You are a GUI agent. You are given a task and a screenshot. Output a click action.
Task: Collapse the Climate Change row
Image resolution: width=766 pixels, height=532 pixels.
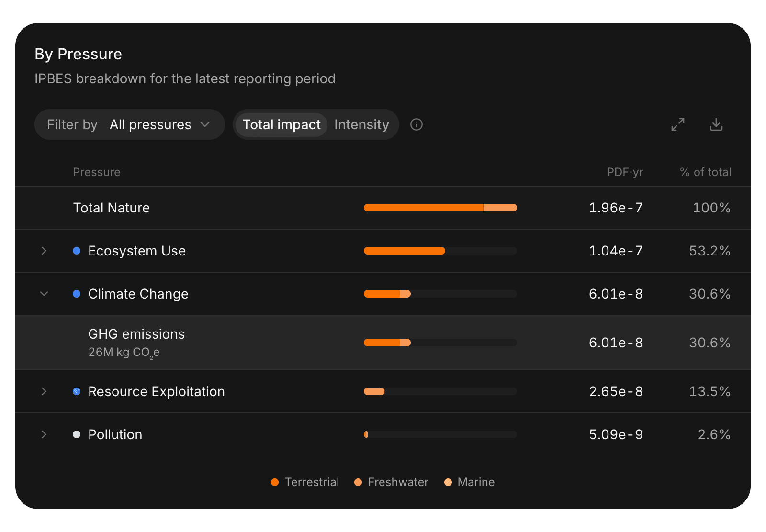[44, 294]
